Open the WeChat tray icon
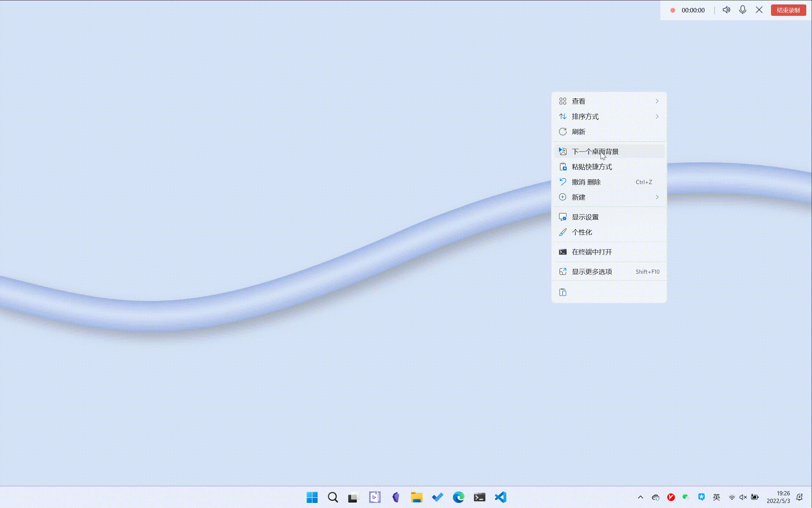812x508 pixels. coord(686,497)
